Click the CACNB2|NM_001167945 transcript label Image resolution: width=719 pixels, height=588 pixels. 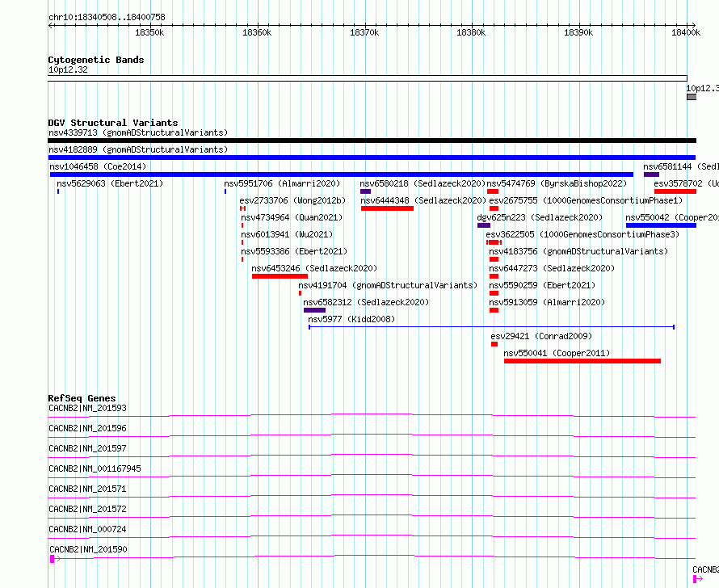point(95,468)
